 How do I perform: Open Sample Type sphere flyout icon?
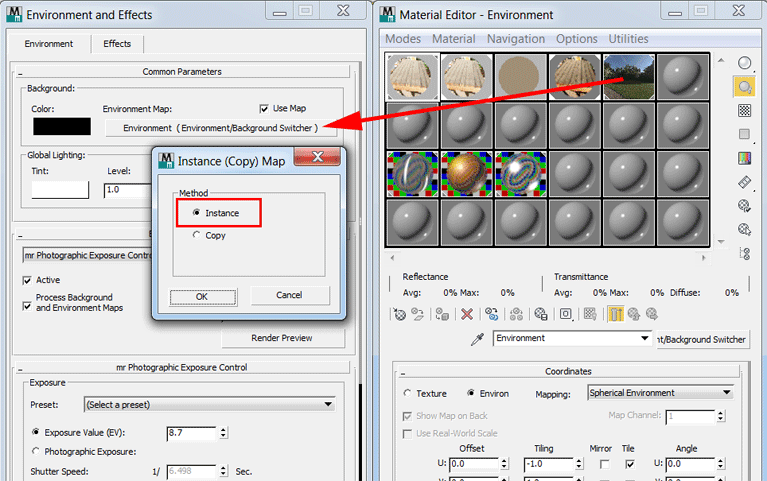[x=744, y=63]
